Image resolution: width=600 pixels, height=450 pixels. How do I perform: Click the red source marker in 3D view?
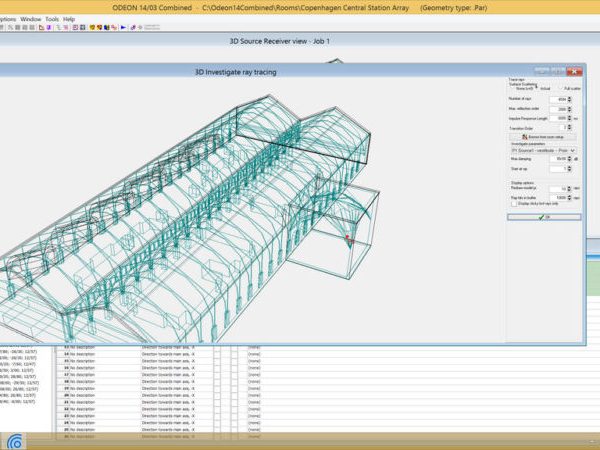coord(347,238)
